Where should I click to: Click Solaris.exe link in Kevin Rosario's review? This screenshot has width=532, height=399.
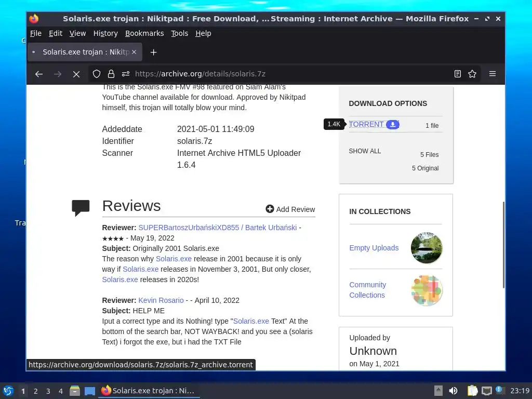(251, 321)
